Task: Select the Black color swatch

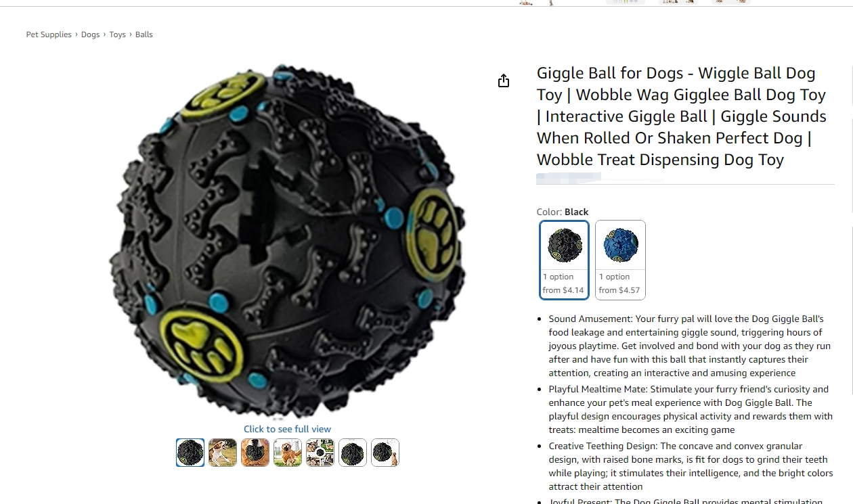Action: point(564,260)
